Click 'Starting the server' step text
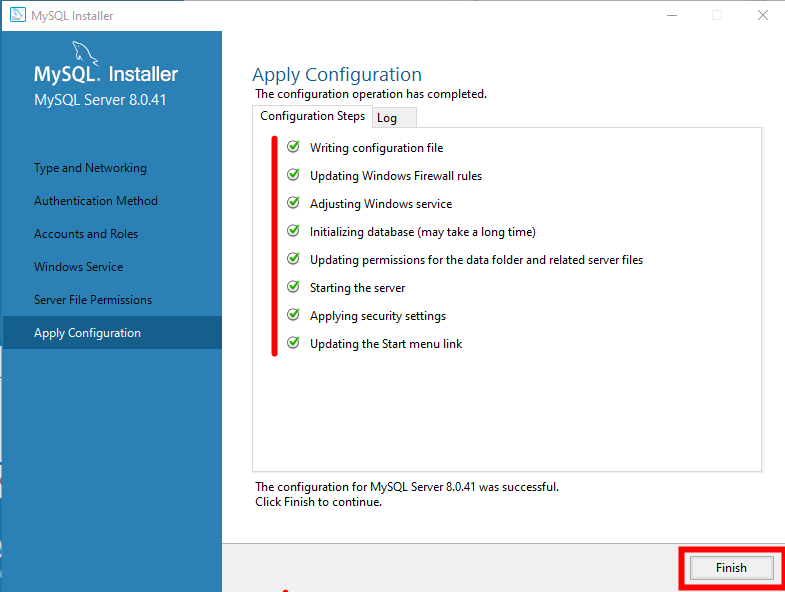Viewport: 785px width, 592px height. (357, 288)
